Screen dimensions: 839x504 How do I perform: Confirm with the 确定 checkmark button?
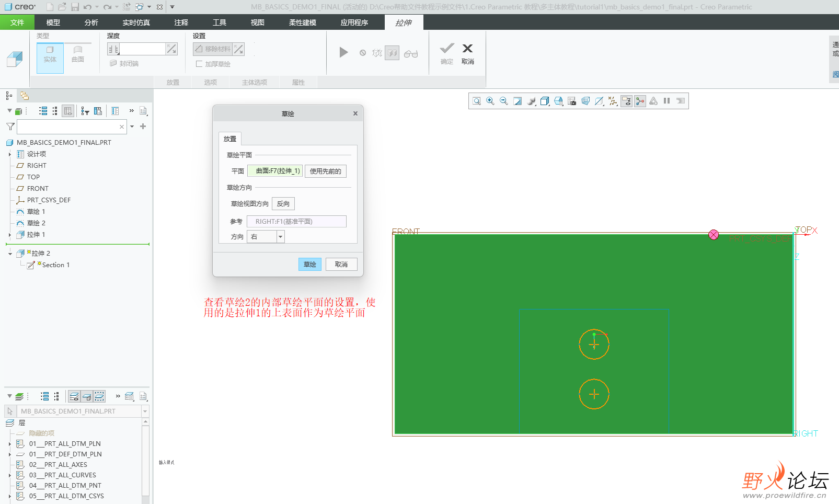447,53
